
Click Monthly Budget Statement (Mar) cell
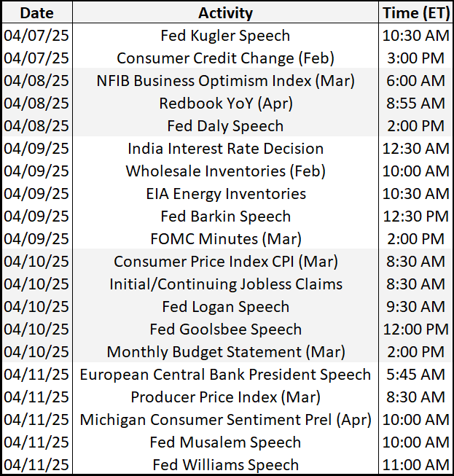[225, 352]
